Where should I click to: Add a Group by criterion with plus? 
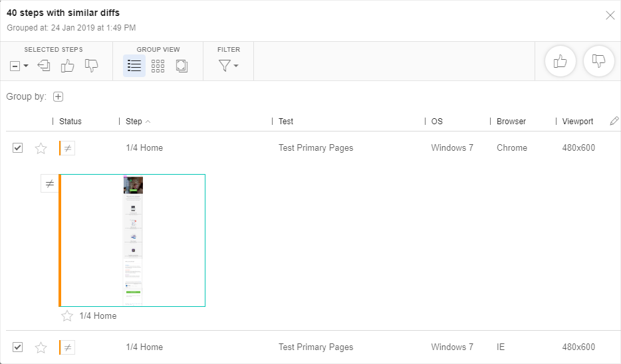click(x=58, y=97)
